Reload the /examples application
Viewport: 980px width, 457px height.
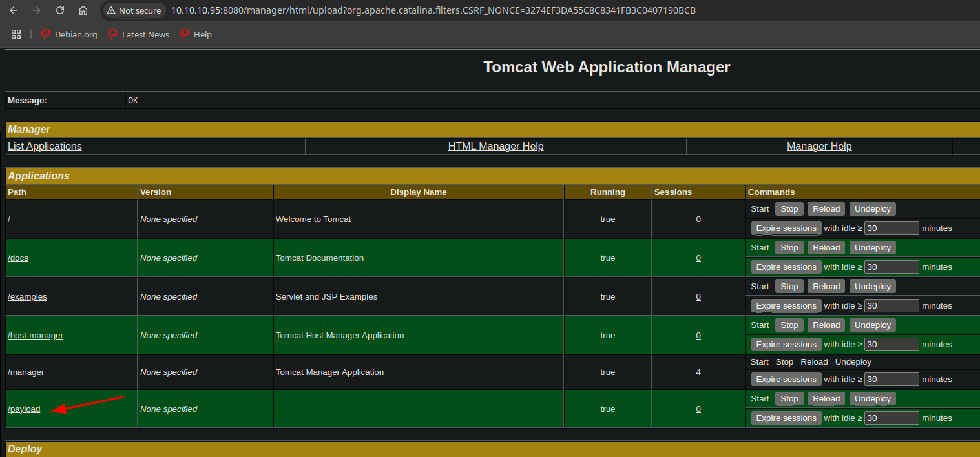(826, 286)
